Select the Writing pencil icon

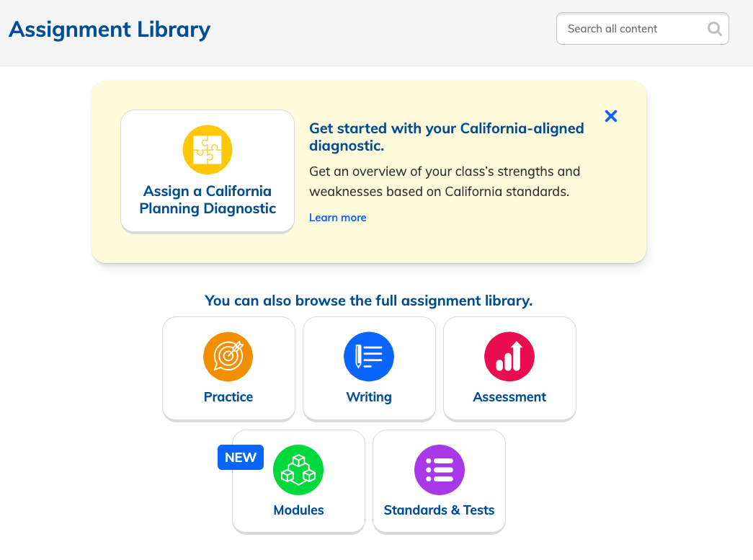pos(369,356)
